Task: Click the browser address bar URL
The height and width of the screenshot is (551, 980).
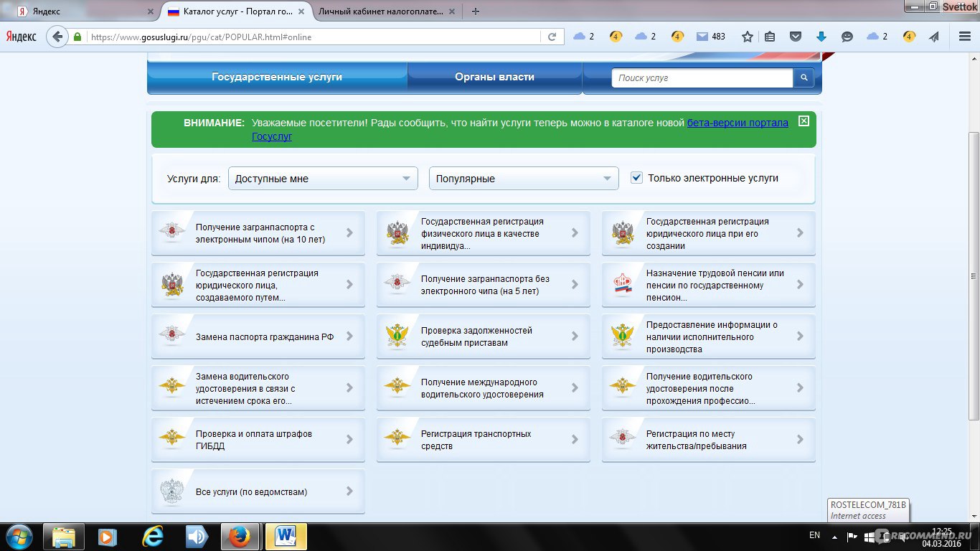Action: point(314,37)
